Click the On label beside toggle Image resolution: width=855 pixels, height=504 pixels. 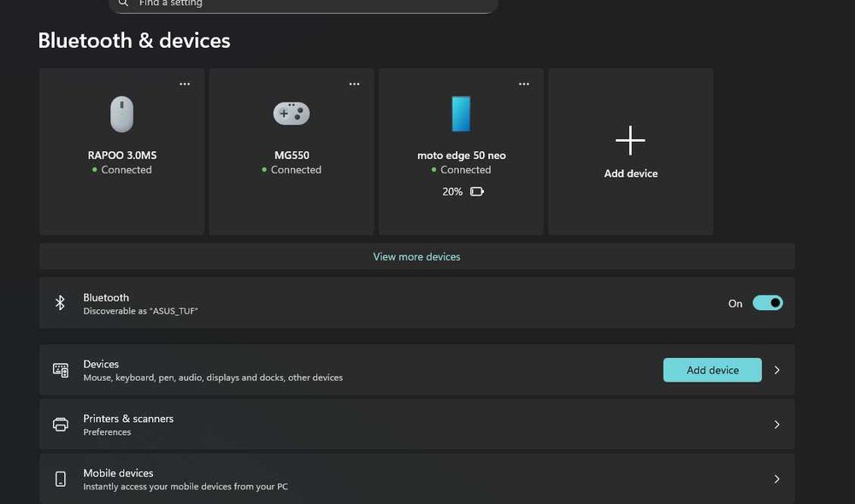click(x=735, y=303)
